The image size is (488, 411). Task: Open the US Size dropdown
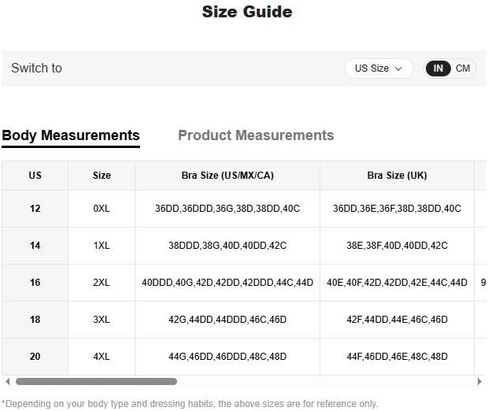[379, 69]
